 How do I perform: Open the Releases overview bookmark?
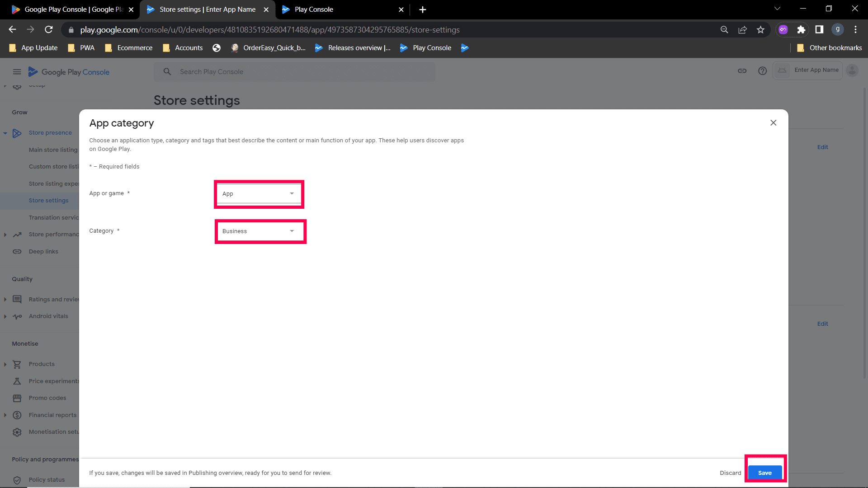(x=353, y=48)
